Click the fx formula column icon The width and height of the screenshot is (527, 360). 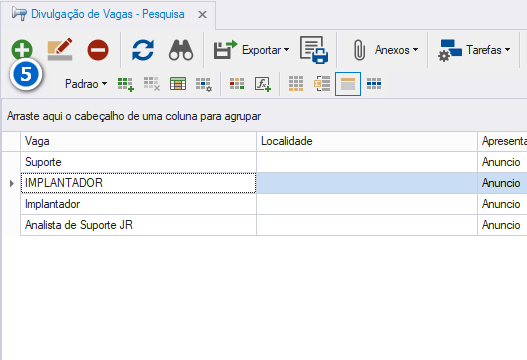[x=262, y=84]
